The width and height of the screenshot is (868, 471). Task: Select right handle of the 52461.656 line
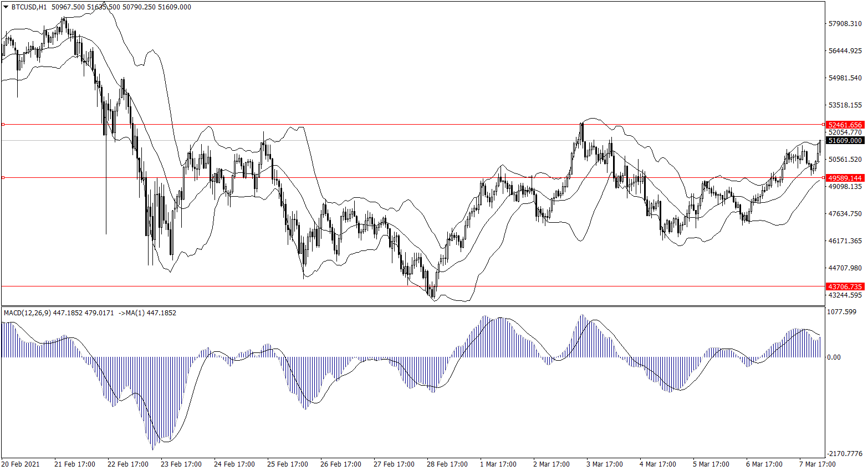[823, 125]
